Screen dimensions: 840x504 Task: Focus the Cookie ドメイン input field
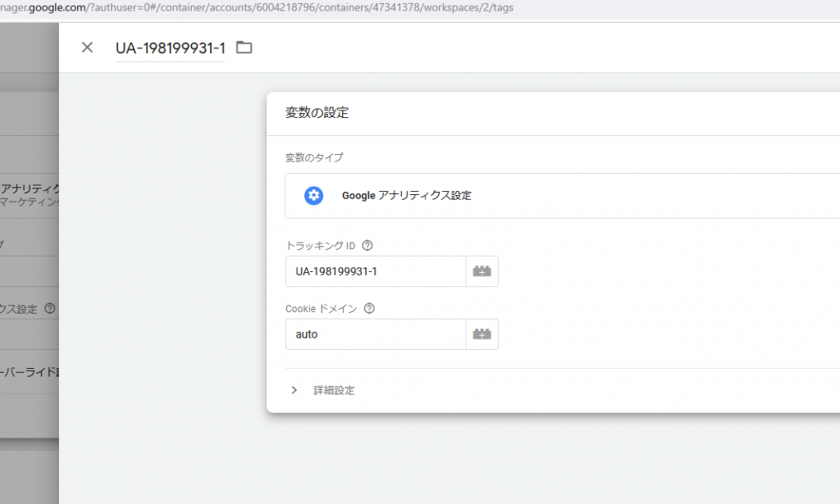(376, 334)
